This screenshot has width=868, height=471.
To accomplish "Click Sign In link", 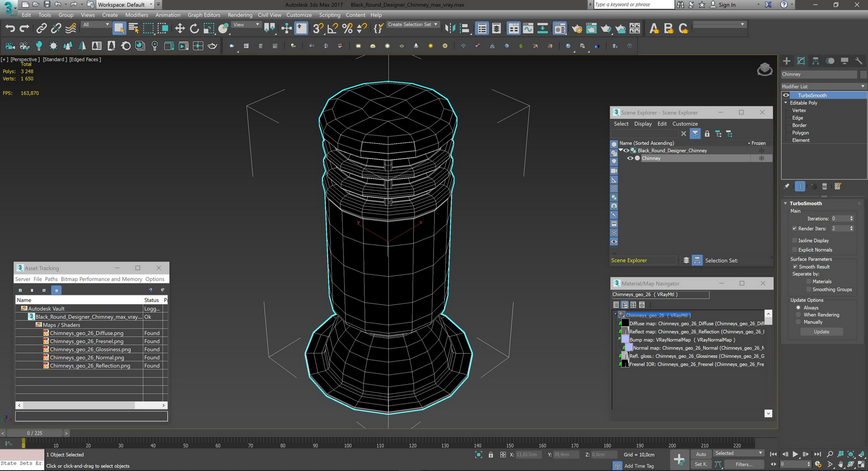I will point(727,5).
